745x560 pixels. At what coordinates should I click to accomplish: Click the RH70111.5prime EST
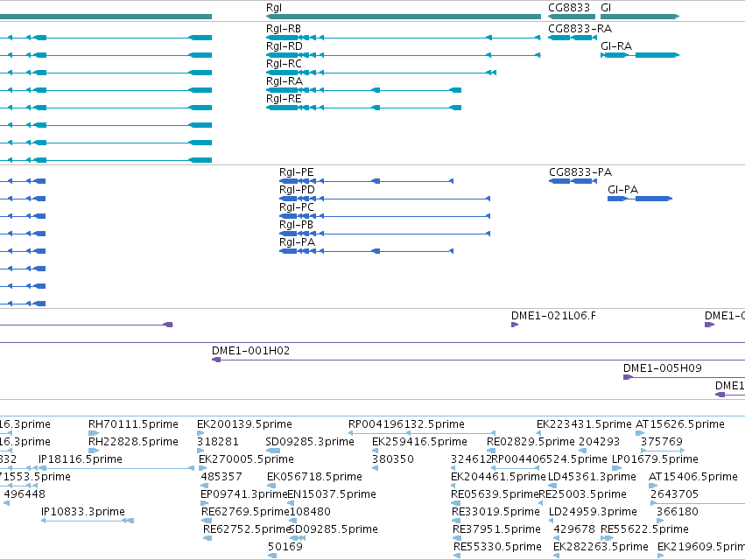(x=94, y=433)
